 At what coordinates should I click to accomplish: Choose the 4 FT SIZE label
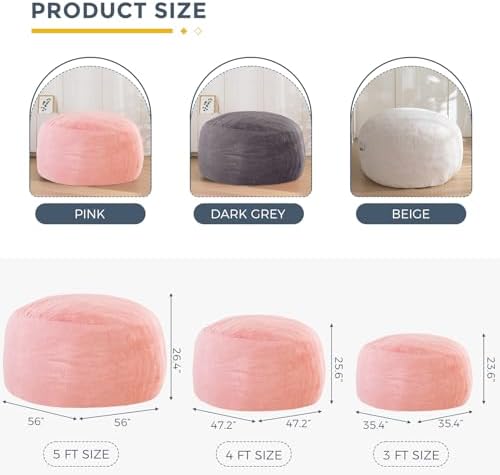[254, 455]
